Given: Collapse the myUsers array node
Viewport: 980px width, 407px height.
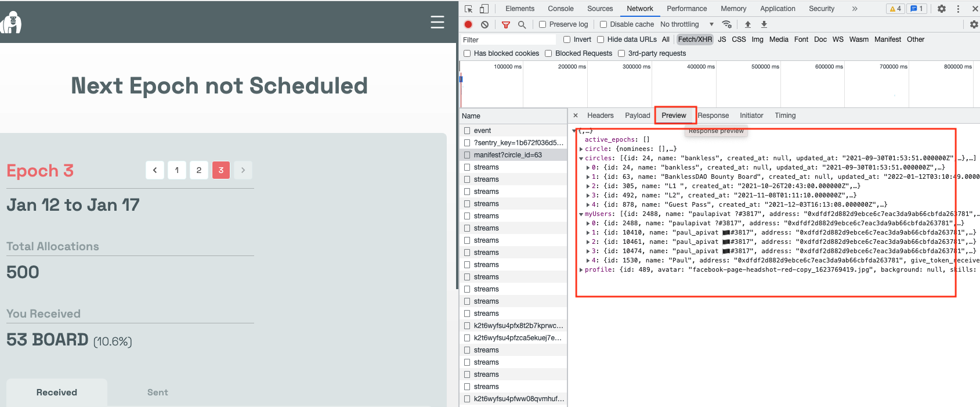Looking at the screenshot, I should coord(581,214).
